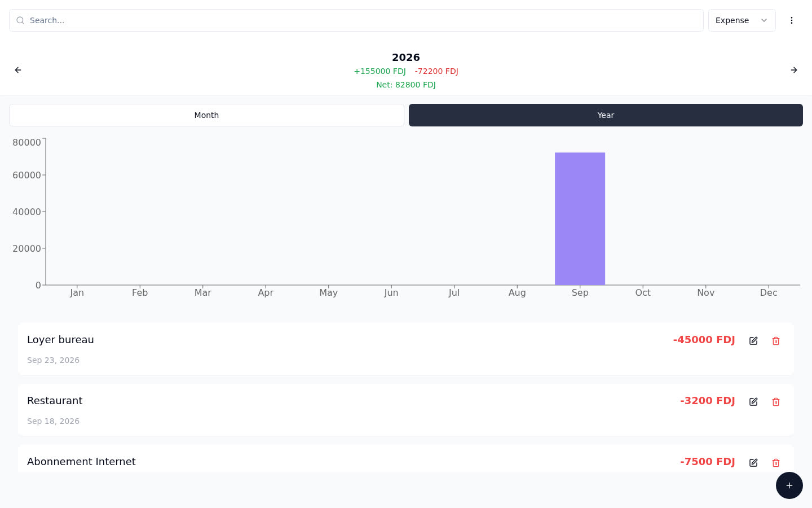Screen dimensions: 812x508
Task: Delete the Abonnement Internet entry
Action: pos(776,463)
